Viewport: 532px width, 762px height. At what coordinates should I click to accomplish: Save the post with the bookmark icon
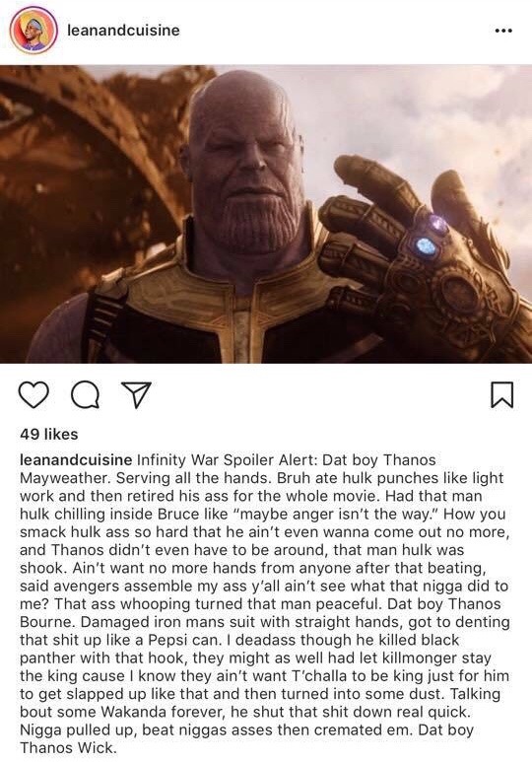pos(501,394)
